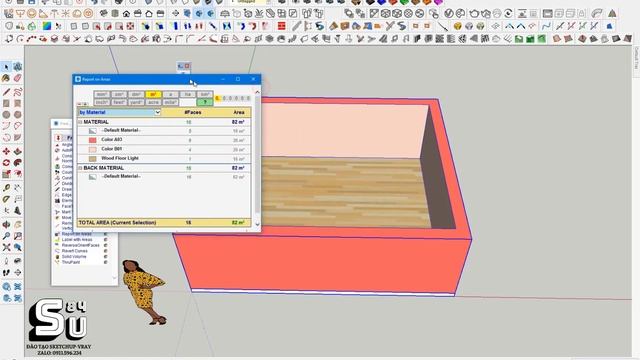Set area unit to yard²
Image resolution: width=640 pixels, height=360 pixels.
136,102
